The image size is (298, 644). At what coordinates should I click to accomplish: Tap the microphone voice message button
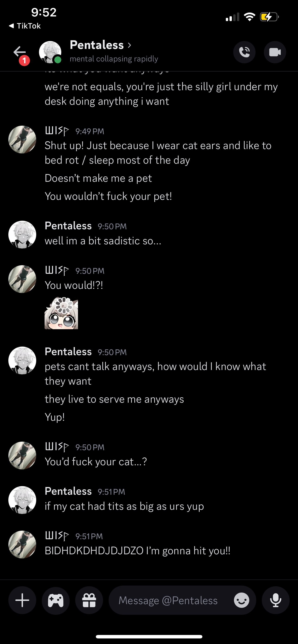(x=275, y=600)
